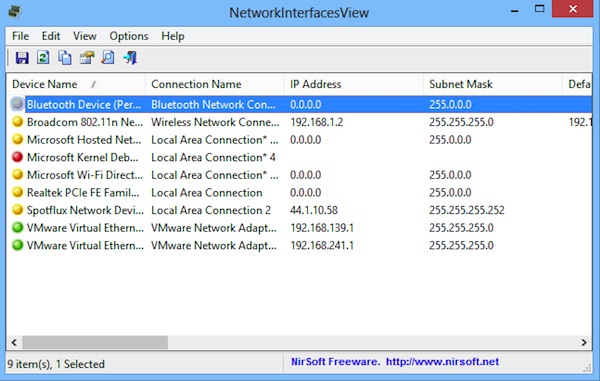Click the yellow icon of Microsoft Wi-Fi Direct
The image size is (600, 381).
pos(17,174)
